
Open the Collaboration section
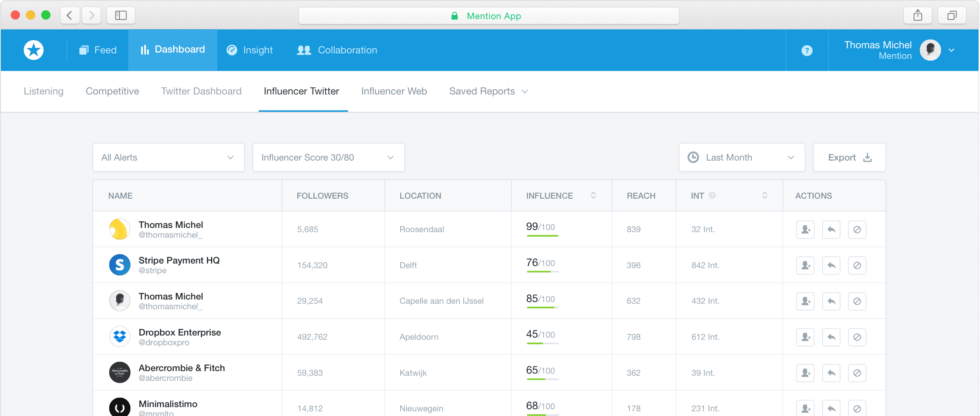[337, 50]
